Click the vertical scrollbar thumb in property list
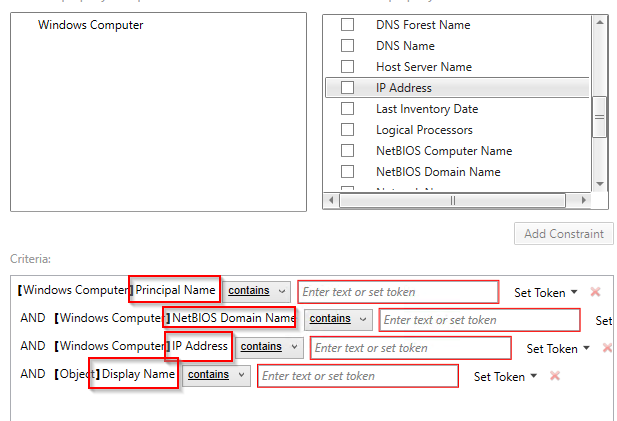Screen dimensions: 617x421 pyautogui.click(x=599, y=117)
